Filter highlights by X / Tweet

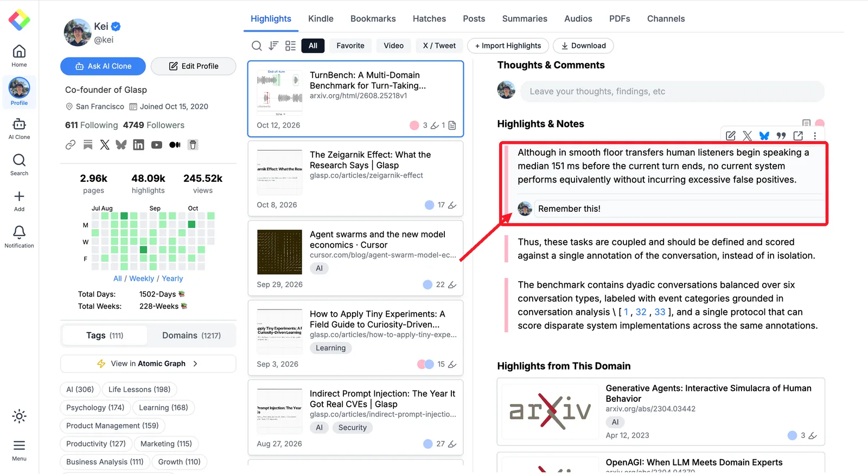(439, 46)
